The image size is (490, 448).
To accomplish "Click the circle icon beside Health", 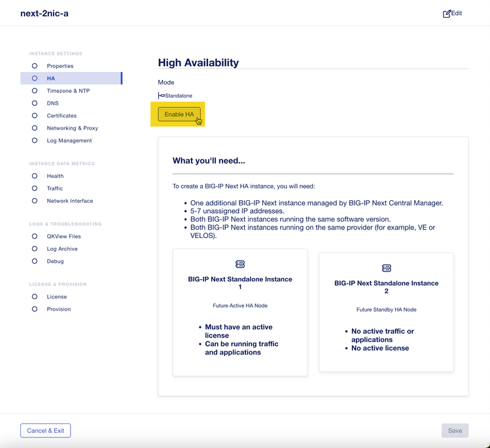I will pos(35,176).
